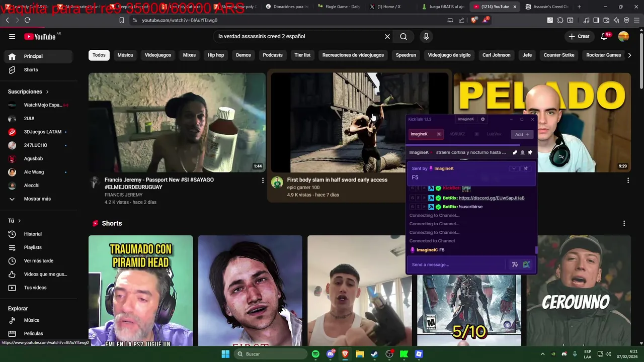644x362 pixels.
Task: Click the Crear button
Action: click(579, 36)
